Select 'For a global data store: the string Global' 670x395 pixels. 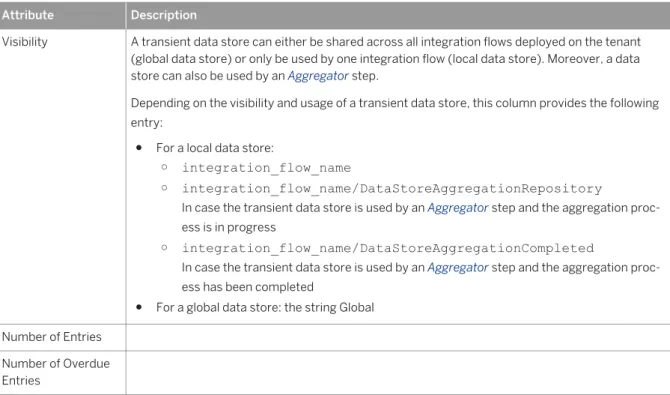coord(265,307)
